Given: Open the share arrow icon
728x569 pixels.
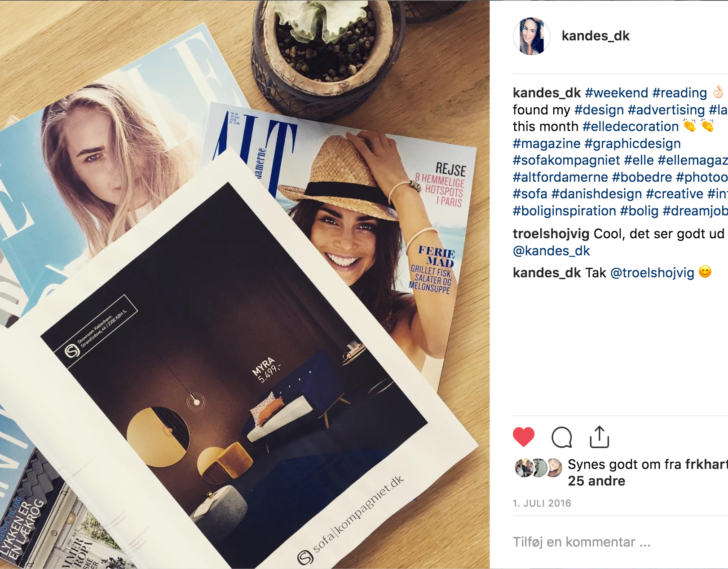Looking at the screenshot, I should pos(599,437).
